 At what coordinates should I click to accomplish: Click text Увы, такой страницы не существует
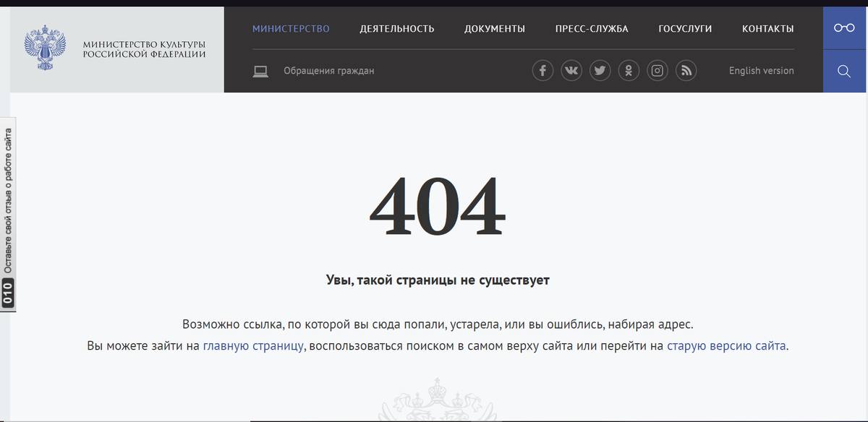pyautogui.click(x=438, y=280)
